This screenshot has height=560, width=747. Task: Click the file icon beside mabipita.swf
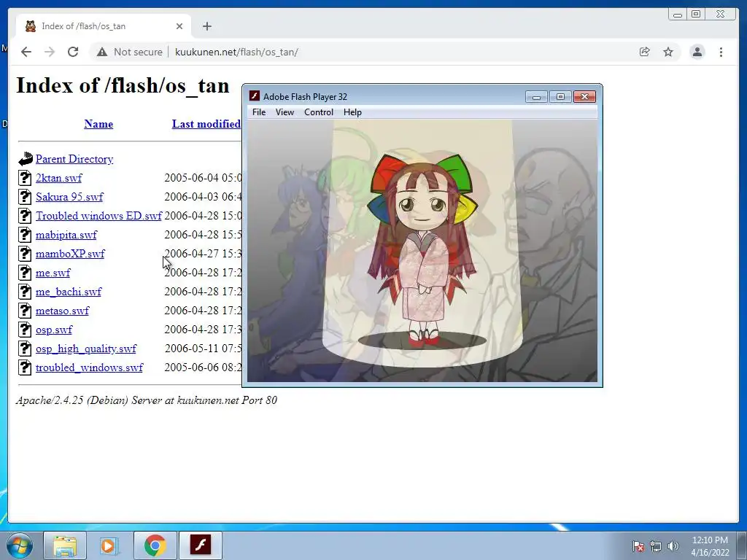25,235
